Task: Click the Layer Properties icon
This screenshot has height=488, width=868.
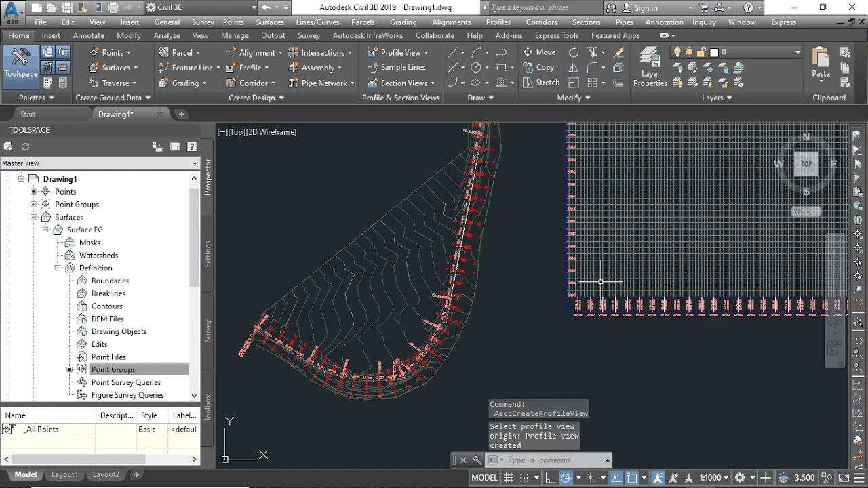Action: (650, 66)
